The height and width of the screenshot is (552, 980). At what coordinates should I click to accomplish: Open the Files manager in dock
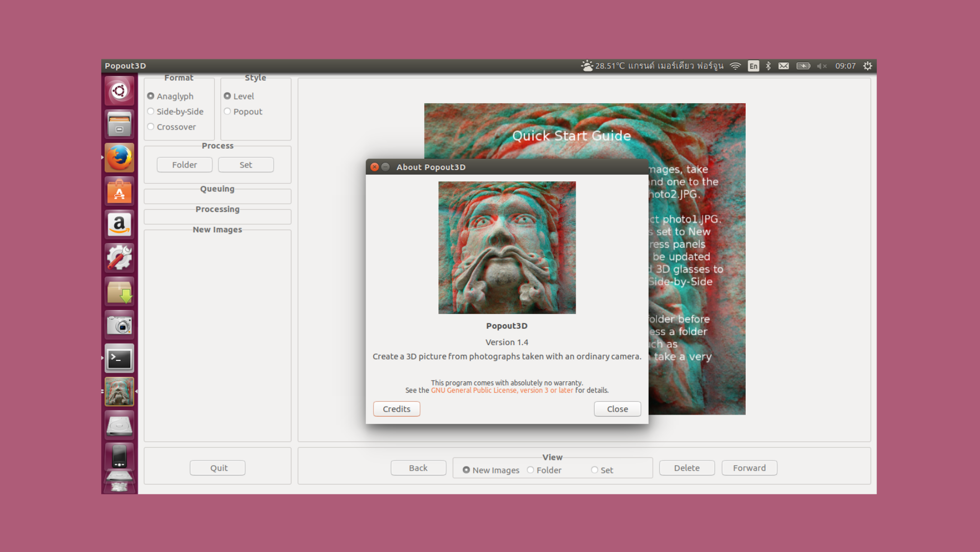click(119, 124)
